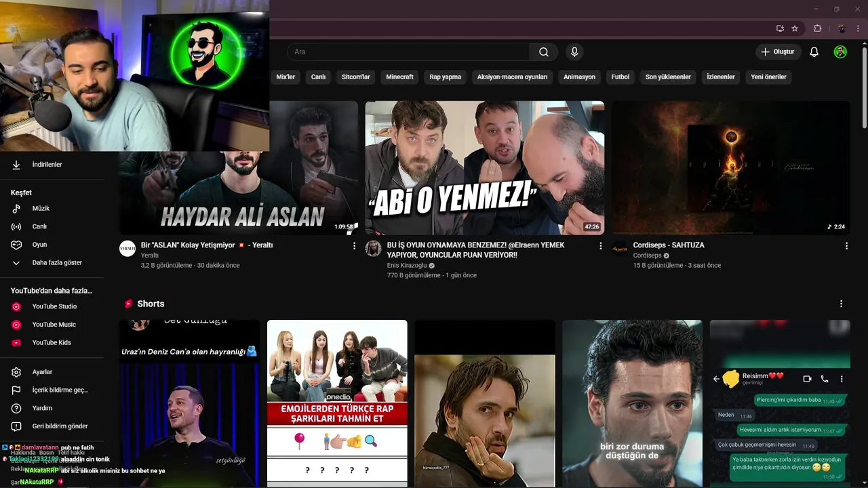Screen dimensions: 868x488
Task: Click the search magnifier button
Action: pos(544,52)
